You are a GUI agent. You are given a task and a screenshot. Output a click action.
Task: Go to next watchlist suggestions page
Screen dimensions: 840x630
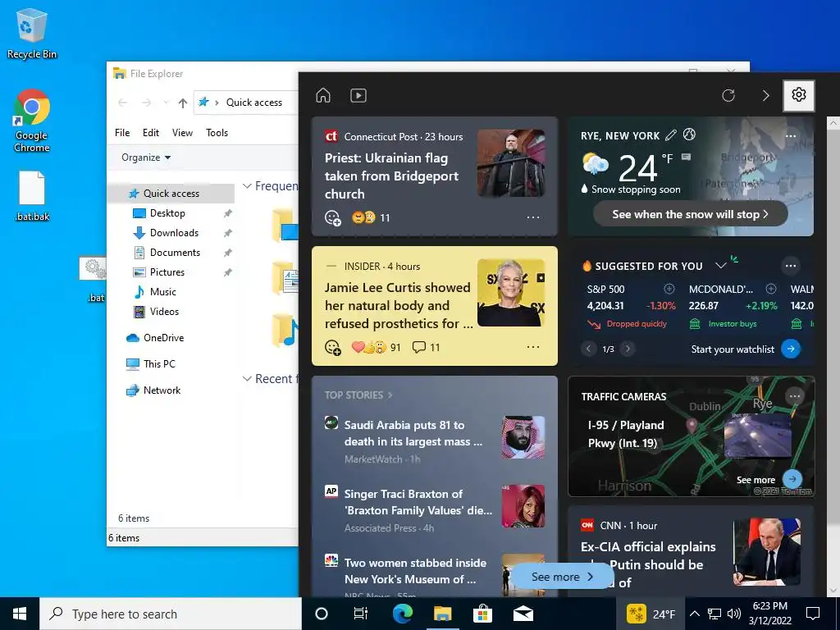[628, 349]
